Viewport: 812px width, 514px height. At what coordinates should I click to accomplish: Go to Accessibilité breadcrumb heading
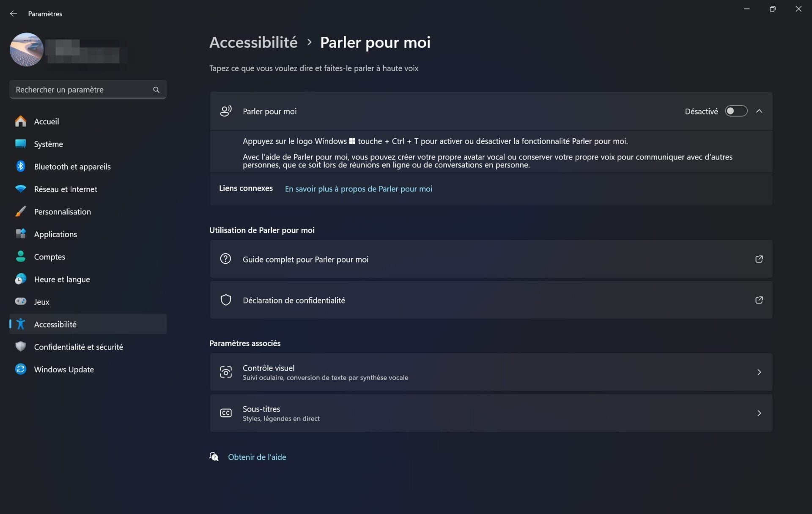[253, 42]
